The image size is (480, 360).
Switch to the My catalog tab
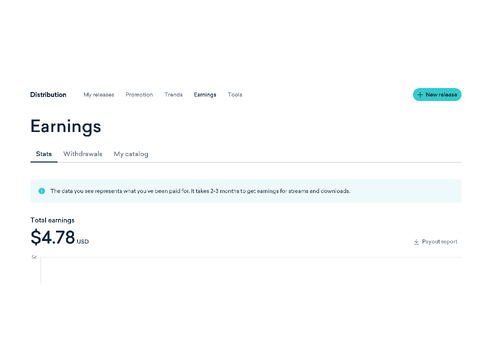[131, 154]
